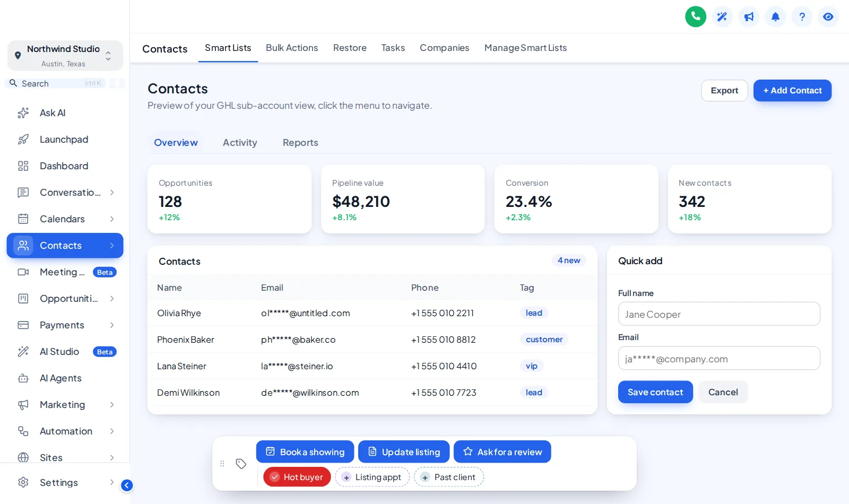Open the magic wand AI icon
849x504 pixels.
722,16
